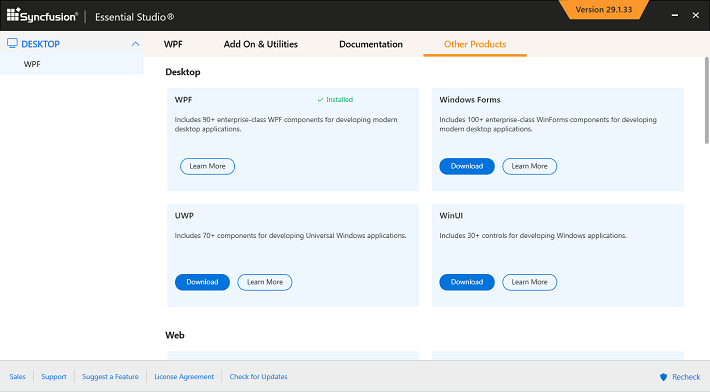Minimize the Essential Studio window
The image size is (710, 392).
tap(675, 15)
